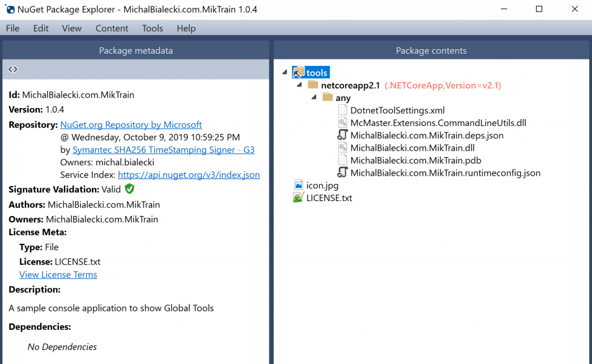Click the .NETCoreApp,Version=v2.1 framework label
592x364 pixels.
tap(443, 86)
